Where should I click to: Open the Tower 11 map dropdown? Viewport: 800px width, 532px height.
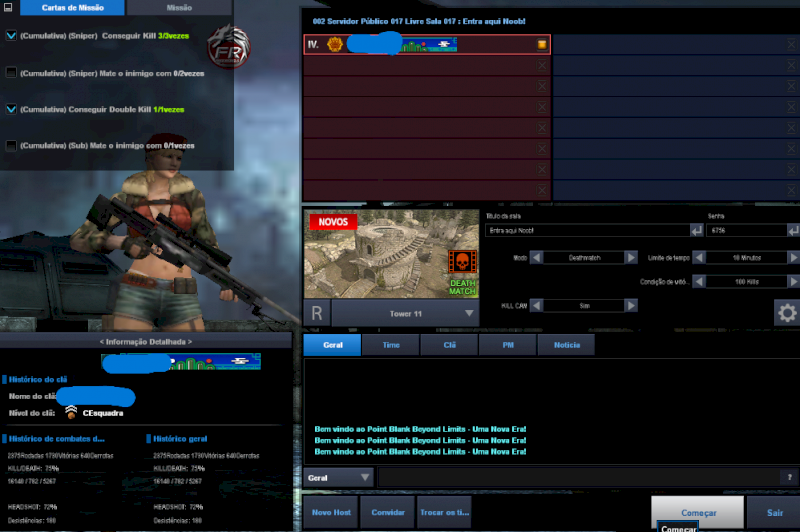click(x=405, y=313)
